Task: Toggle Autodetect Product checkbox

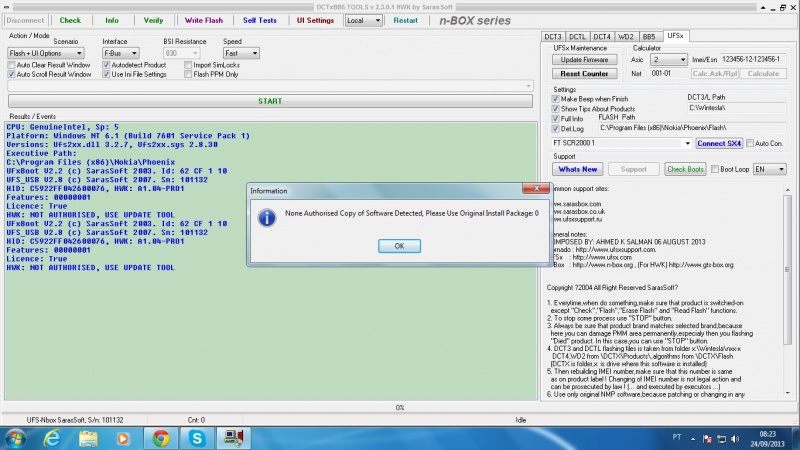Action: [106, 65]
